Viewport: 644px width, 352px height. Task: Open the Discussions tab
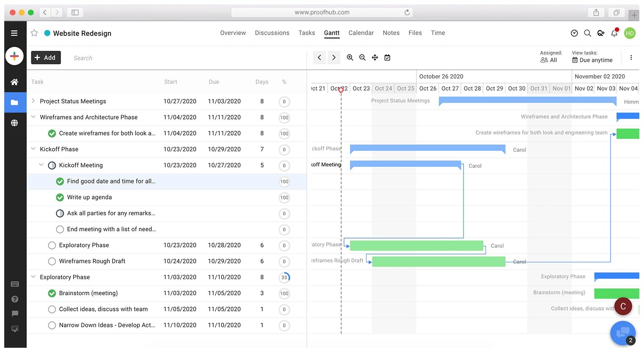[x=272, y=33]
